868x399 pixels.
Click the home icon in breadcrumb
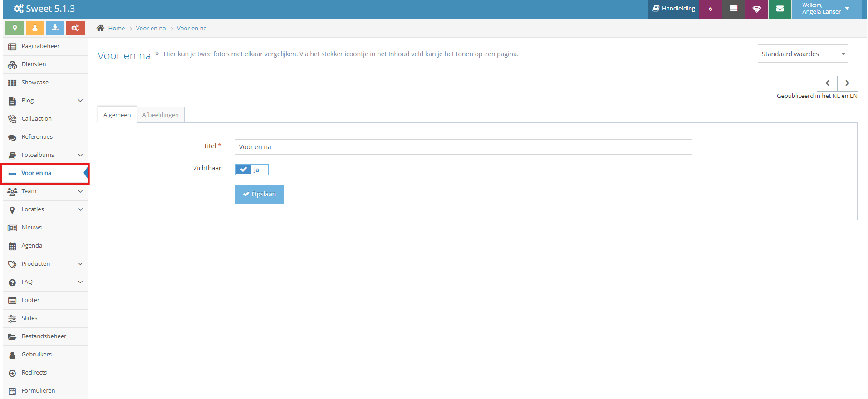click(x=101, y=28)
